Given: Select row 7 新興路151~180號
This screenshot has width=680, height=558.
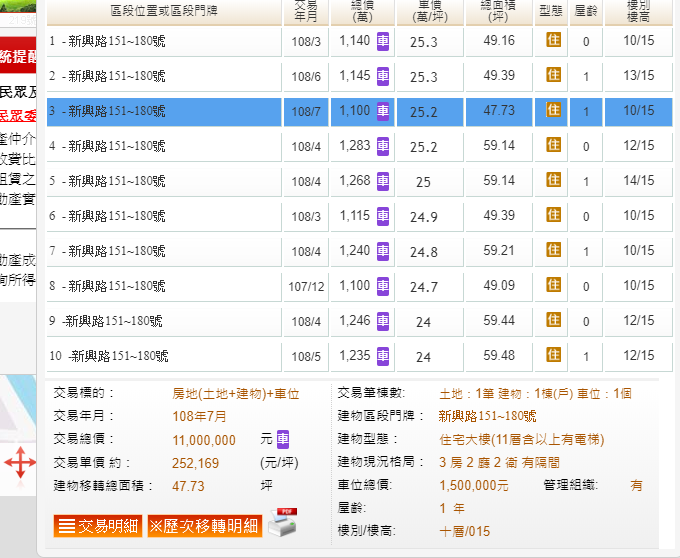Looking at the screenshot, I should click(164, 252).
